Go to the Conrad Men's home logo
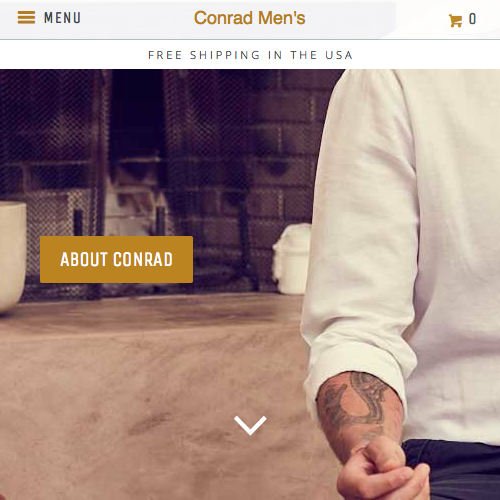This screenshot has width=500, height=500. click(x=250, y=18)
